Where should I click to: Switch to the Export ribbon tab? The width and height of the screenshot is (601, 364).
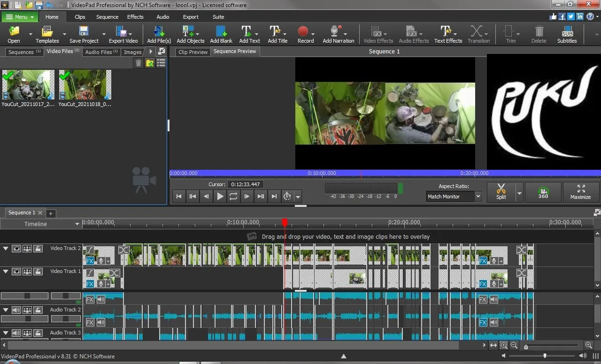pyautogui.click(x=191, y=17)
